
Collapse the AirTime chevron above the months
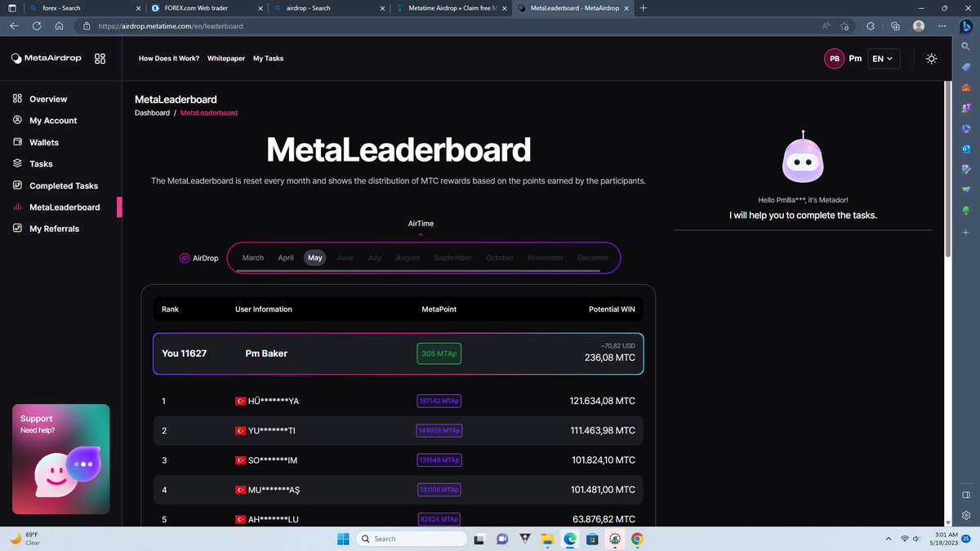(421, 235)
